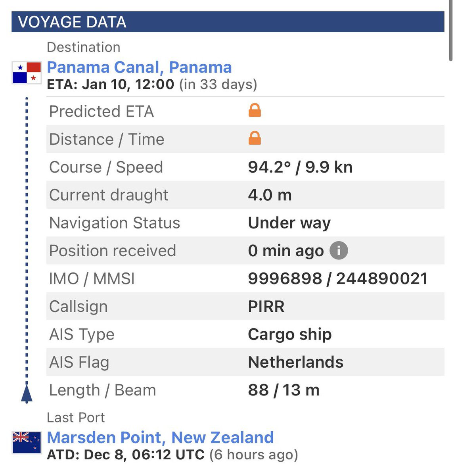Click the Netherlands AIS Flag value
The height and width of the screenshot is (476, 456).
coord(295,362)
